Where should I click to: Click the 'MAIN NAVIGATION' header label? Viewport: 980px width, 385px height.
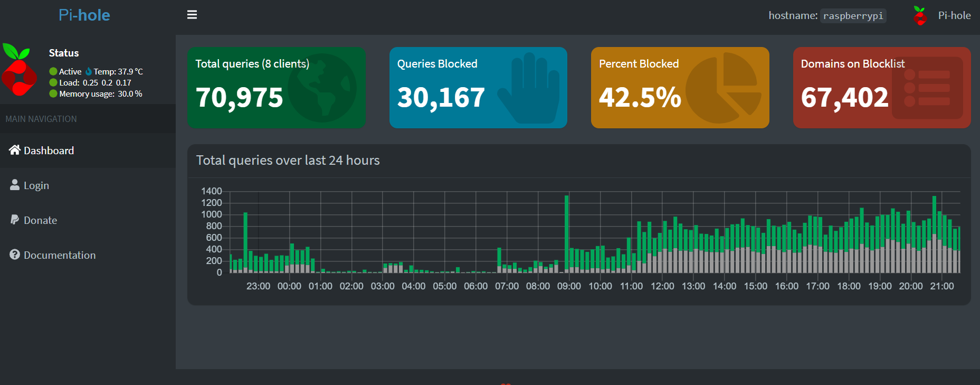(x=41, y=119)
